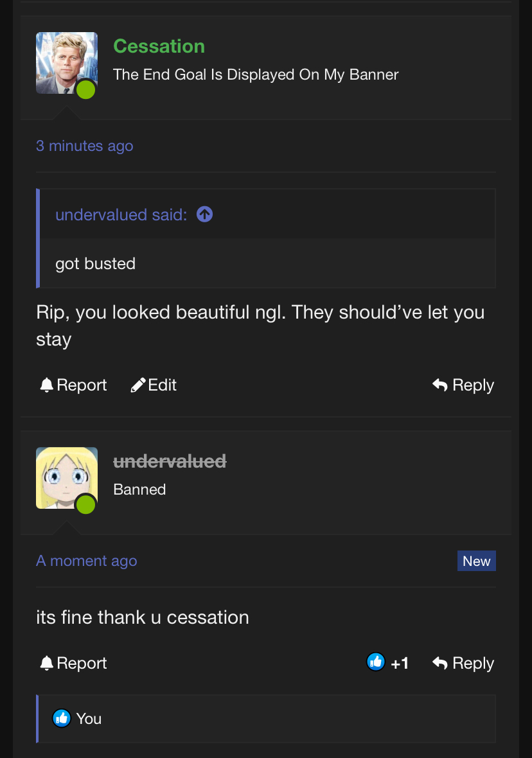Click the '+1' reaction count

click(400, 663)
